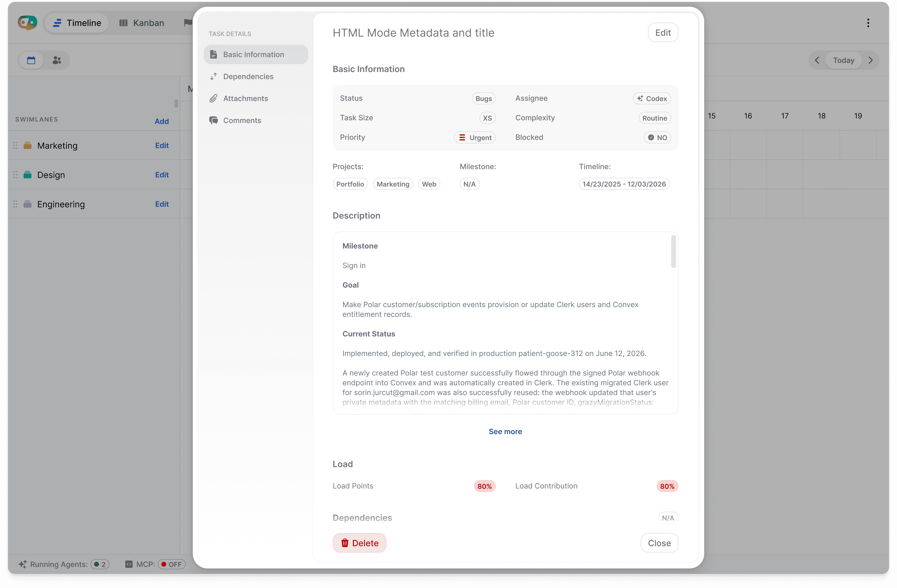
Task: Open the Basic Information section
Action: pyautogui.click(x=256, y=55)
